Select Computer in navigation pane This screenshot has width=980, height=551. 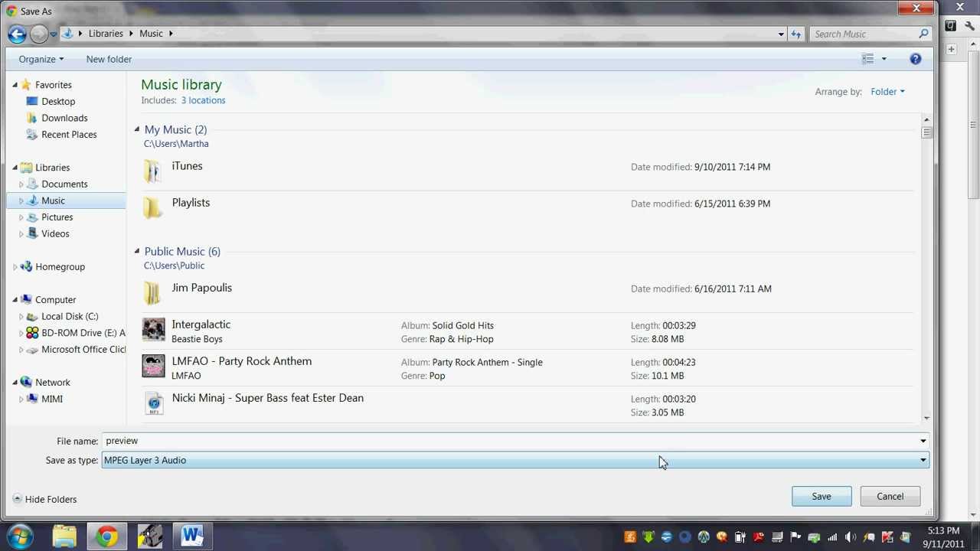tap(55, 300)
